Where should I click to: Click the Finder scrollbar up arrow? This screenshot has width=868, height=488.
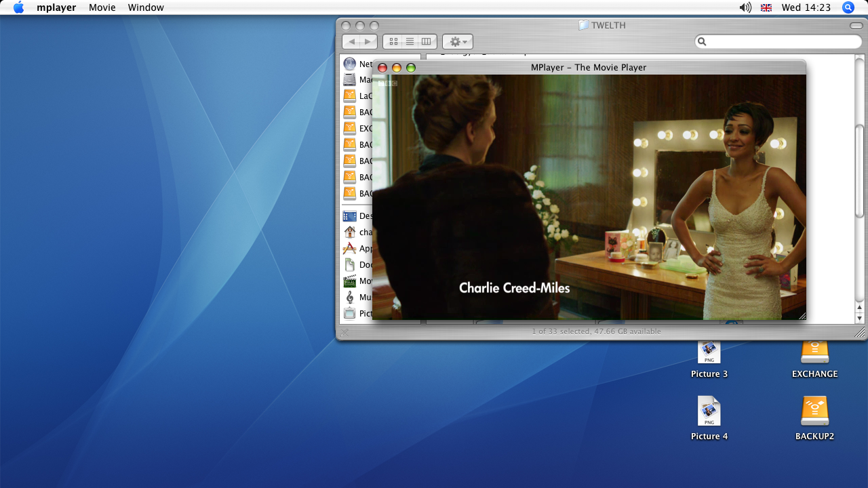click(x=860, y=307)
